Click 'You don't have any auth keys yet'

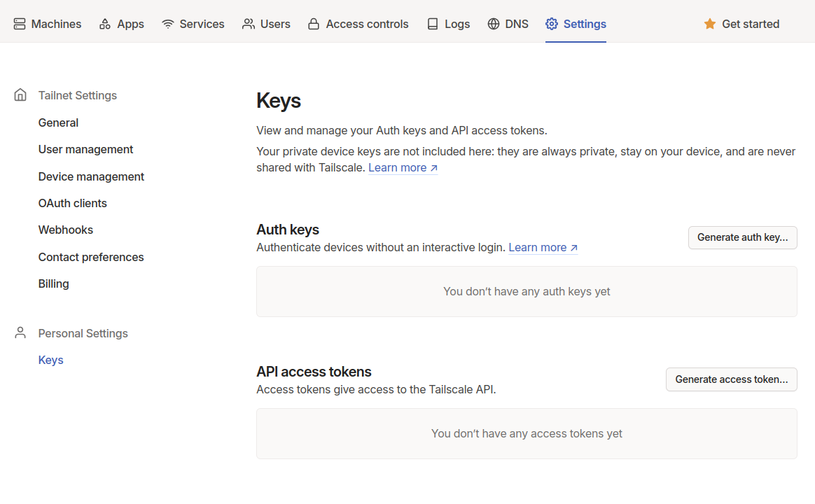tap(527, 291)
